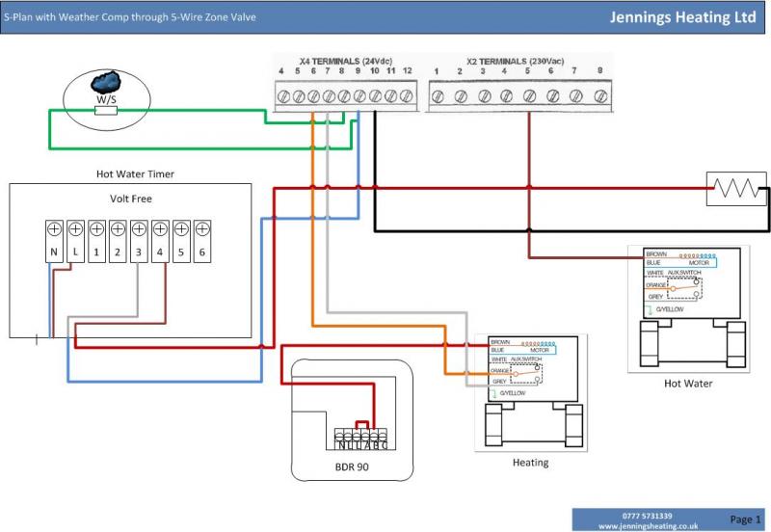Screen dimensions: 771x532
Task: Click the X2 TERMINALS (230Vac) label
Action: coord(515,61)
